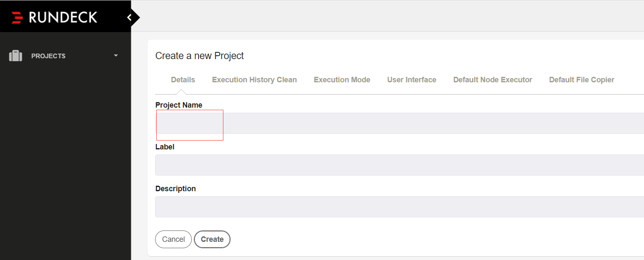
Task: Open the Execution History Clean tab
Action: pyautogui.click(x=255, y=80)
